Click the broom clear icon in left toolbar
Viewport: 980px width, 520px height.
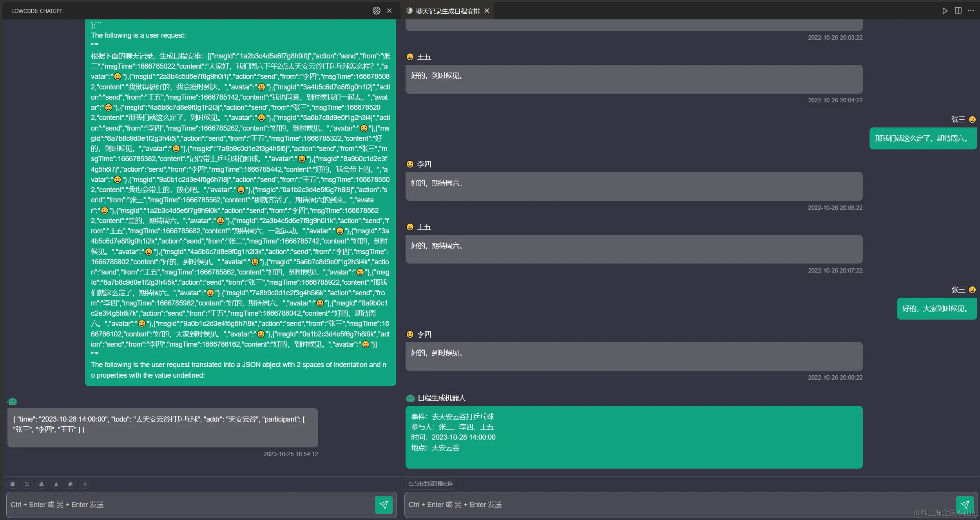coord(56,484)
